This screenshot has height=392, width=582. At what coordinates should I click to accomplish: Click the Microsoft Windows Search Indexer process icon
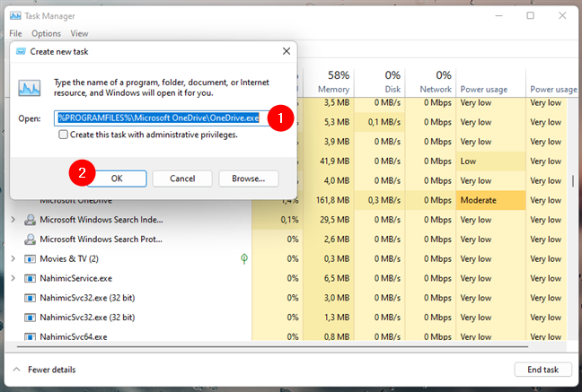click(31, 220)
